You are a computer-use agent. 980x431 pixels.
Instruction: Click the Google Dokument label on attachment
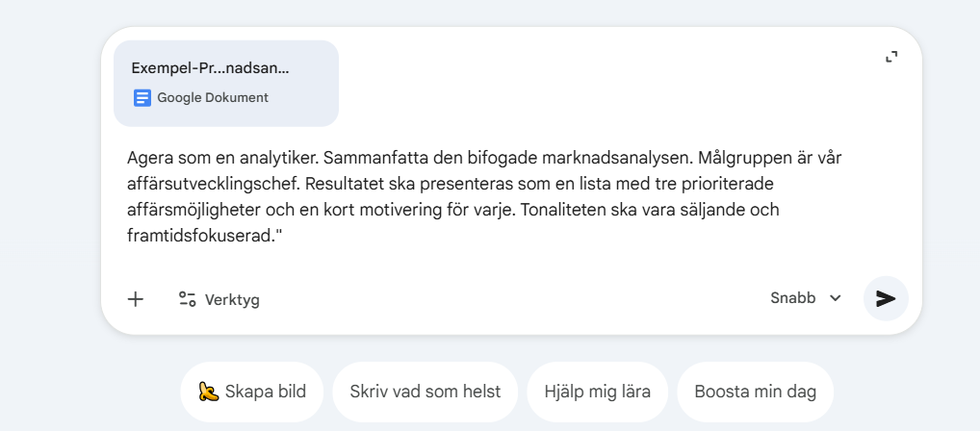click(213, 97)
